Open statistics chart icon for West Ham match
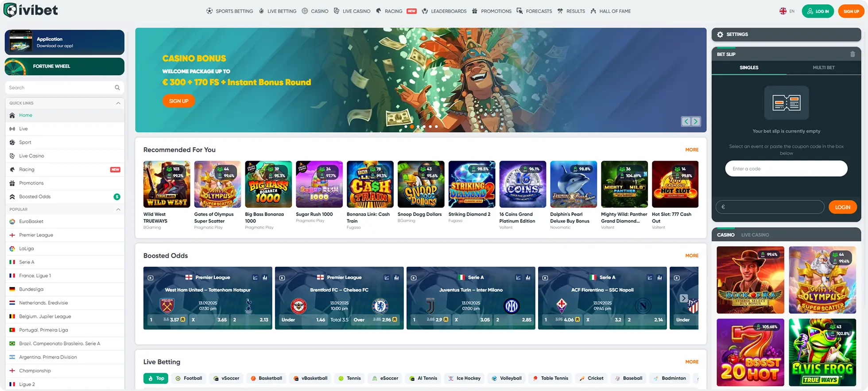868x391 pixels. pyautogui.click(x=255, y=278)
